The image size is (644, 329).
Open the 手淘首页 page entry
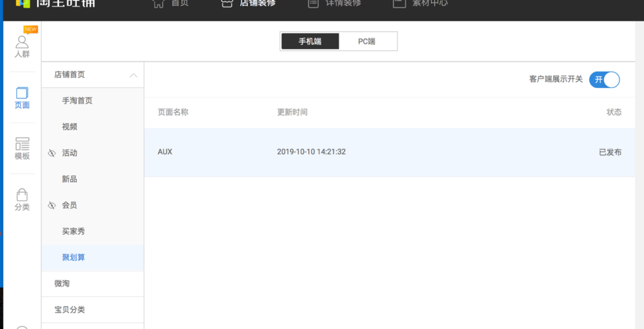click(x=77, y=101)
